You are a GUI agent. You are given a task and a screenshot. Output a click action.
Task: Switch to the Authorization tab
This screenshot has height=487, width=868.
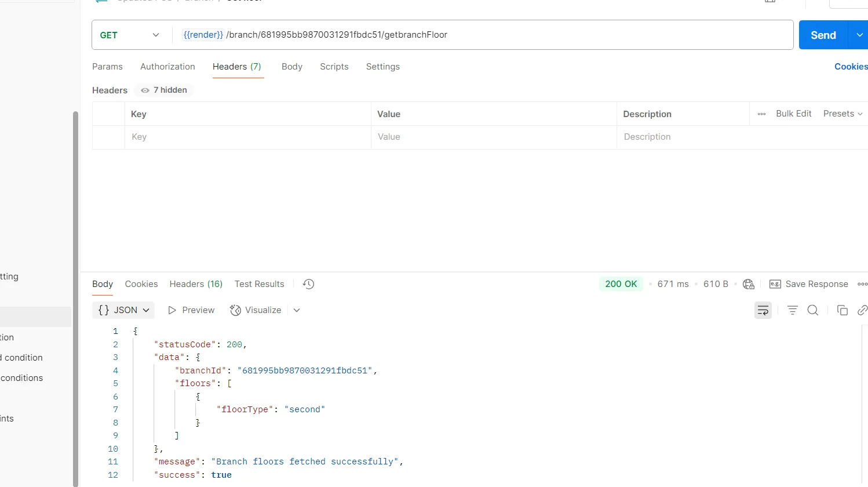(x=167, y=67)
